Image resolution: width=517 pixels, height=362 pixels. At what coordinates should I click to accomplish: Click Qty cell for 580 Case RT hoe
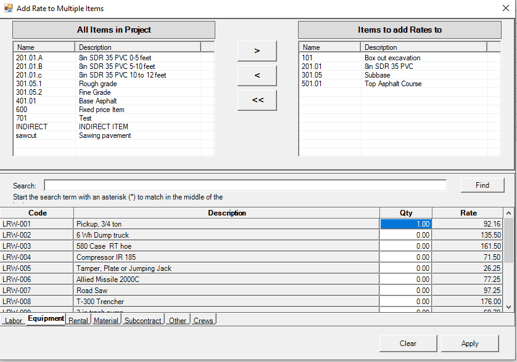pyautogui.click(x=406, y=246)
